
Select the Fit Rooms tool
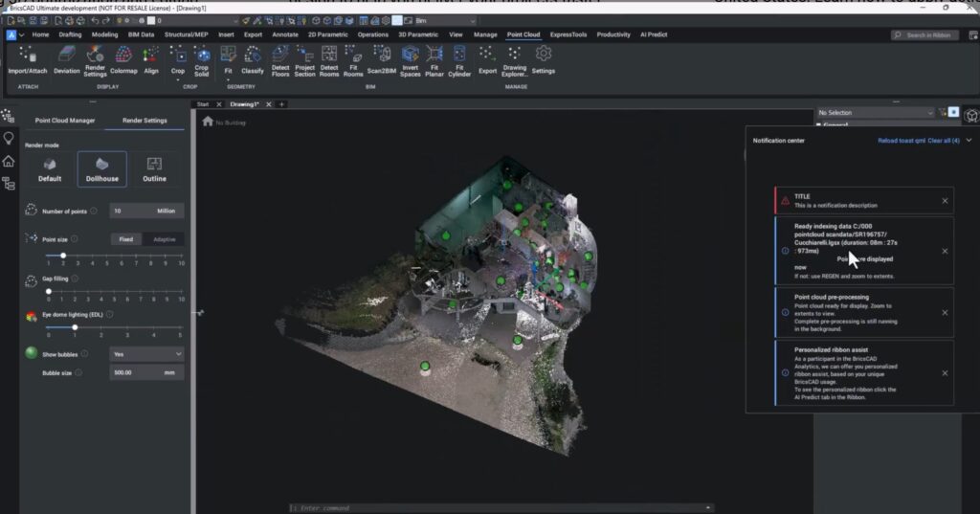tap(353, 60)
